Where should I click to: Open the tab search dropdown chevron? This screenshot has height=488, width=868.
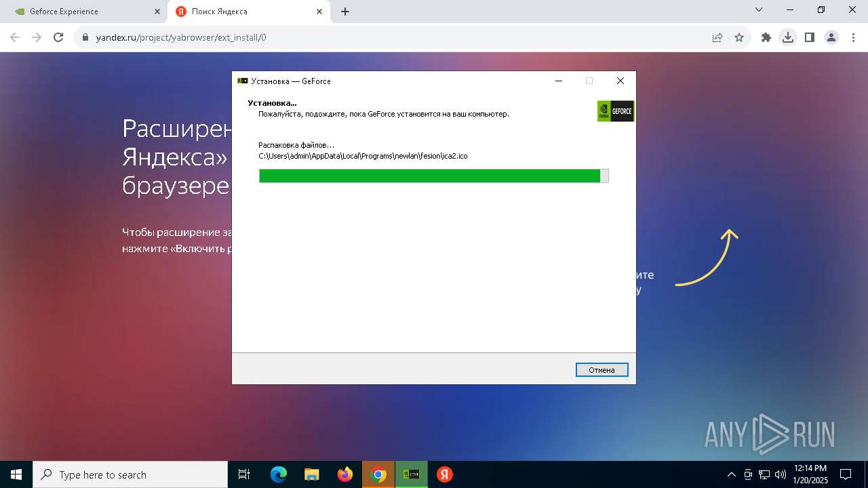[x=759, y=10]
